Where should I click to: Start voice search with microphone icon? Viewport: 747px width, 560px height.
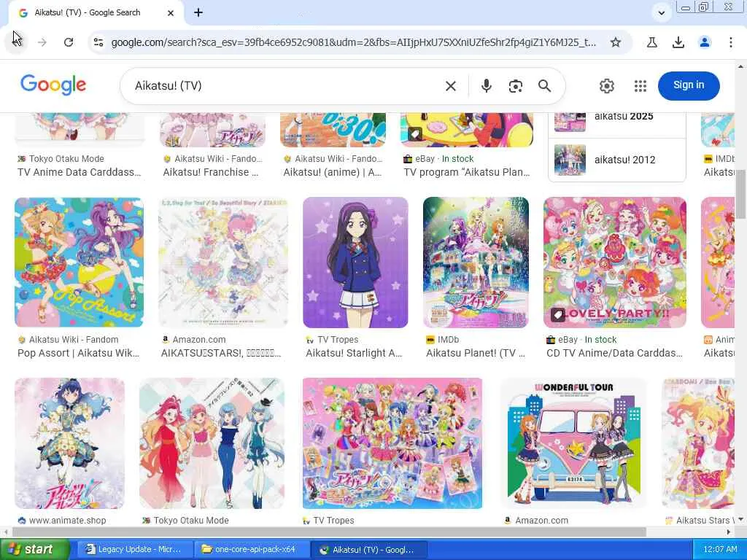[x=486, y=86]
